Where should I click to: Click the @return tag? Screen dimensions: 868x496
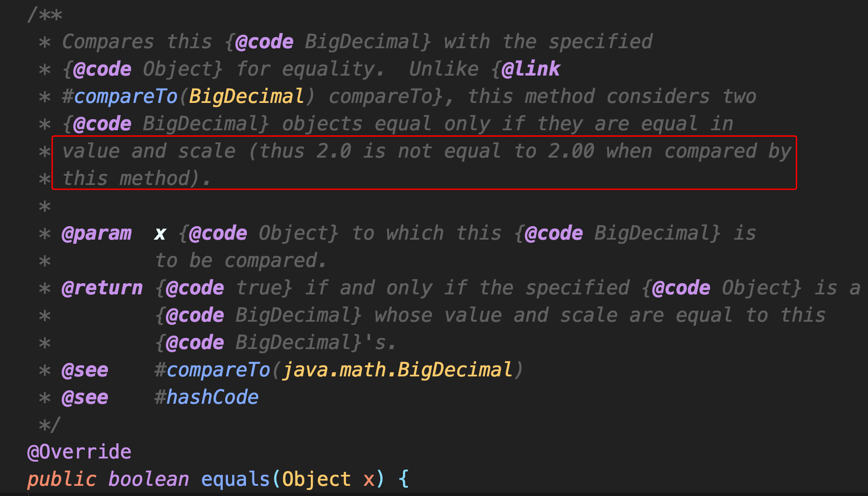click(102, 288)
